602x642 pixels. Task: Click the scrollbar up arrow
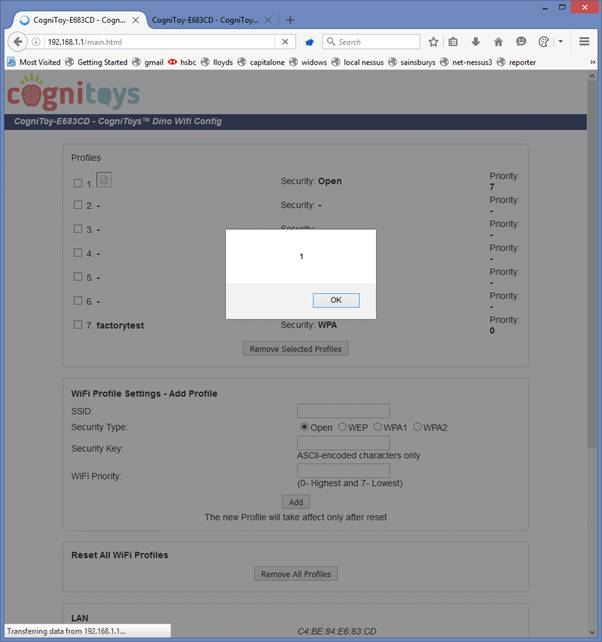click(592, 76)
